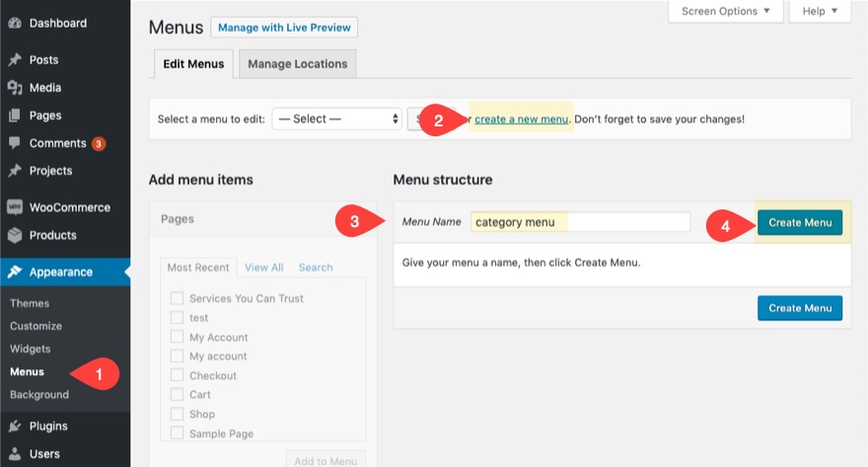The height and width of the screenshot is (467, 868).
Task: Click the Comments bubble icon
Action: (15, 143)
